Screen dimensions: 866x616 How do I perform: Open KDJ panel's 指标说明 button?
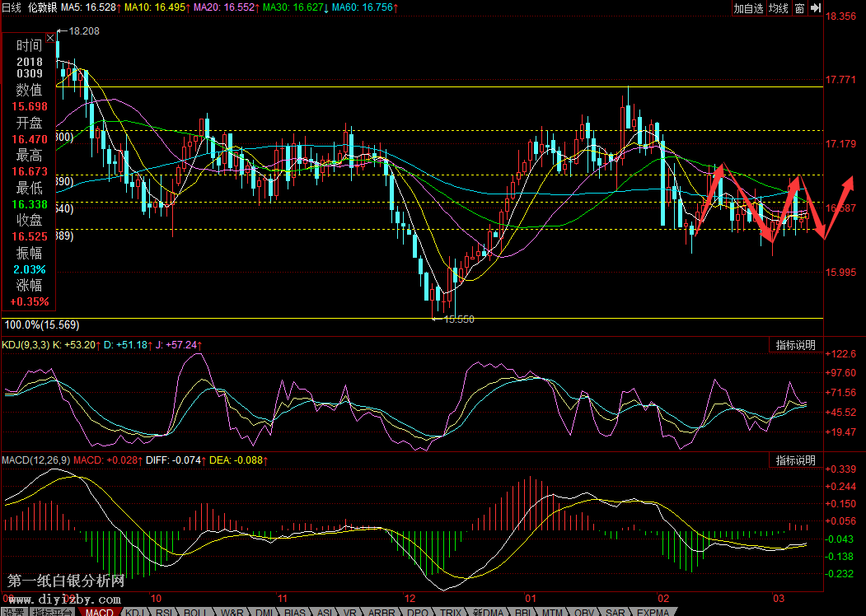(796, 345)
